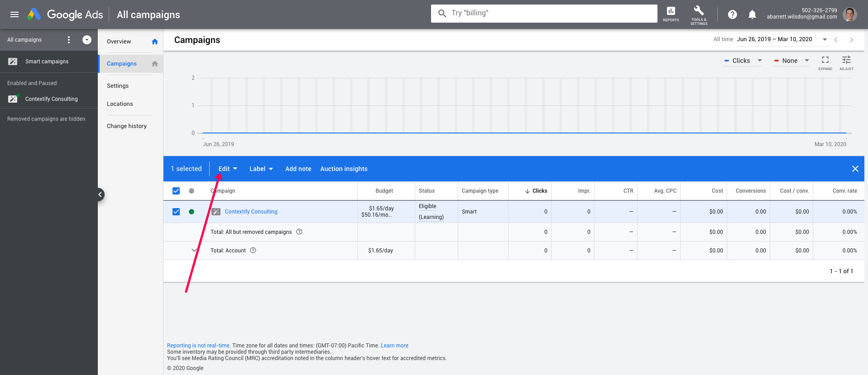Open the Edit dropdown menu
This screenshot has height=375, width=868.
tap(228, 169)
